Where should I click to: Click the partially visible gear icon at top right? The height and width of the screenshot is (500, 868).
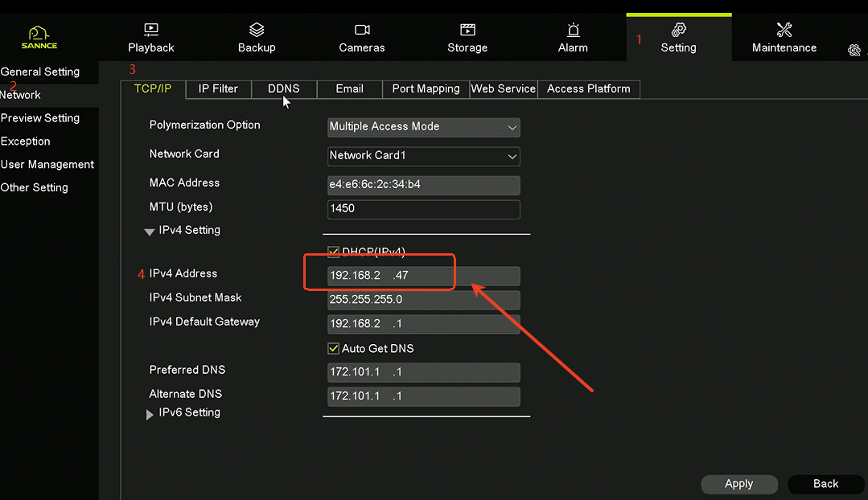pyautogui.click(x=854, y=51)
